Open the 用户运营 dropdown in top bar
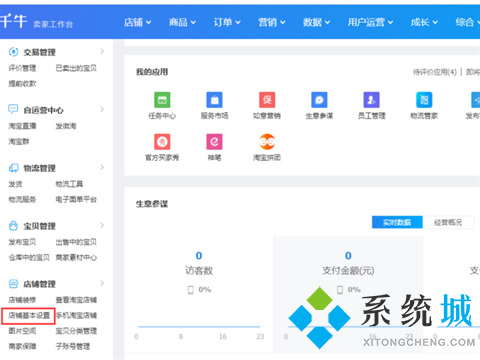480x360 pixels. pos(370,22)
